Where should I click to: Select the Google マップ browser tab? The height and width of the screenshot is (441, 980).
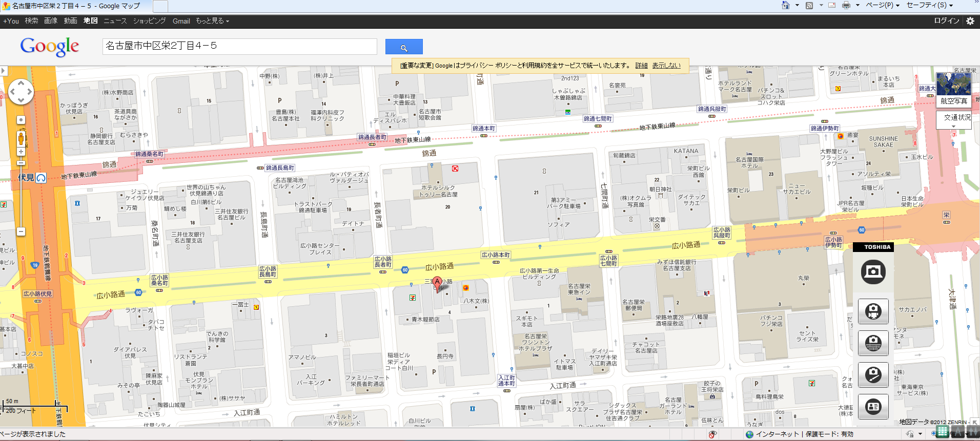[x=75, y=6]
